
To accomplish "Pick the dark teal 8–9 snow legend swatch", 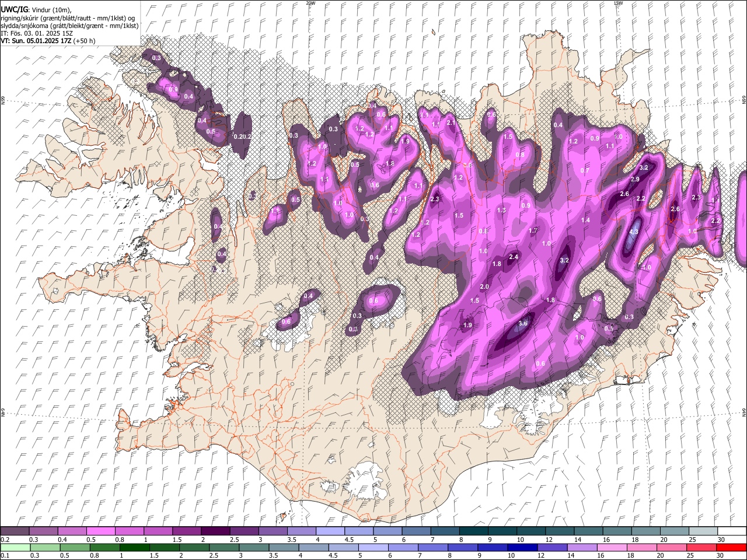I will click(x=474, y=531).
